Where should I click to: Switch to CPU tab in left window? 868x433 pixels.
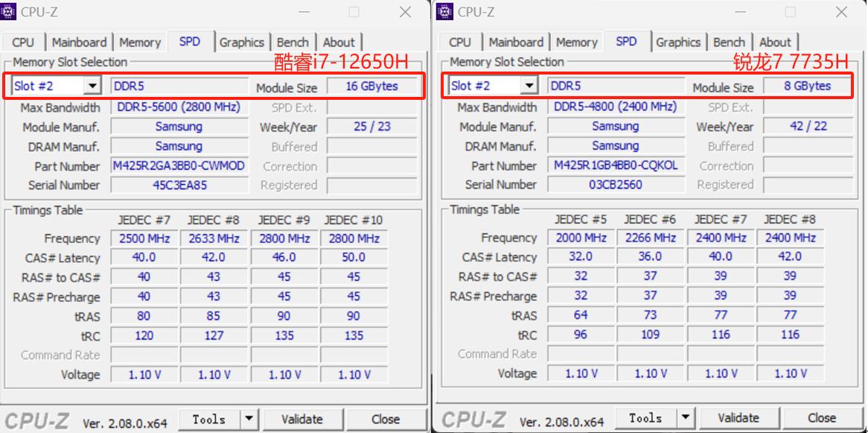(x=22, y=42)
